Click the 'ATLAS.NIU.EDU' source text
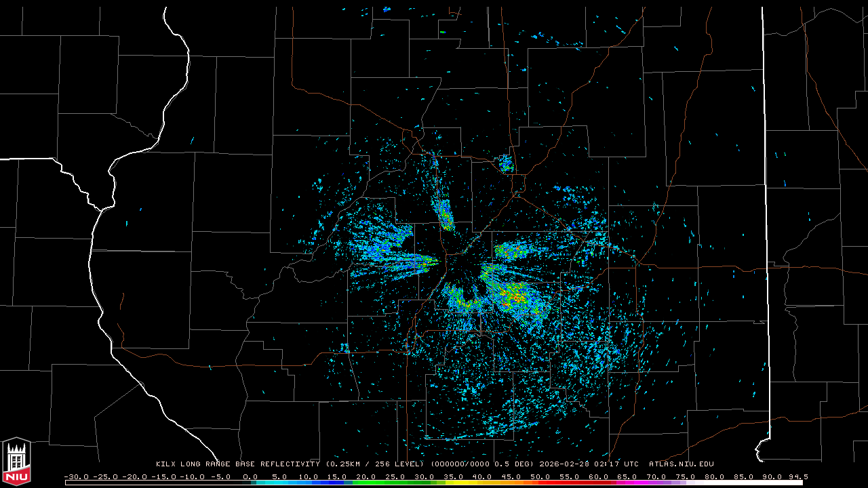Image resolution: width=868 pixels, height=488 pixels. pyautogui.click(x=682, y=464)
